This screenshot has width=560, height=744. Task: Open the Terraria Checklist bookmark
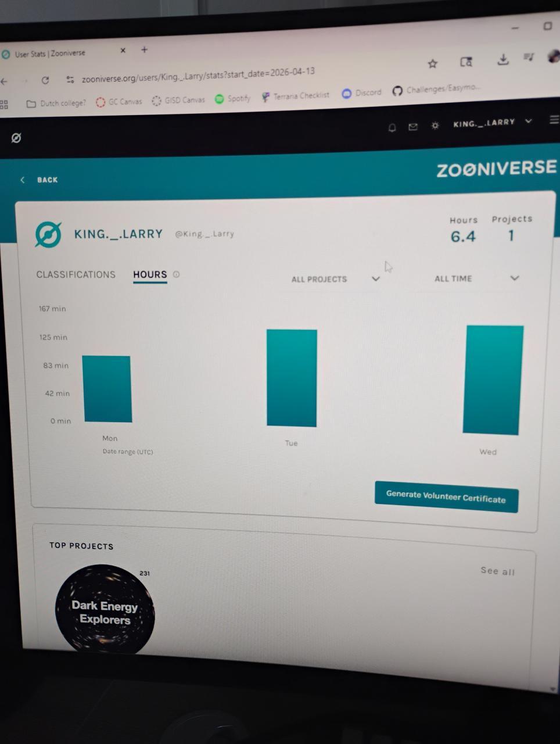click(x=295, y=95)
